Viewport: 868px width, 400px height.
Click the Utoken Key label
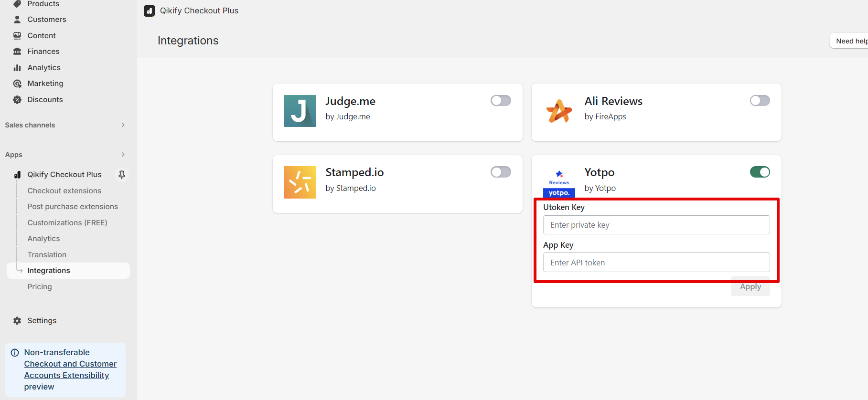tap(564, 207)
